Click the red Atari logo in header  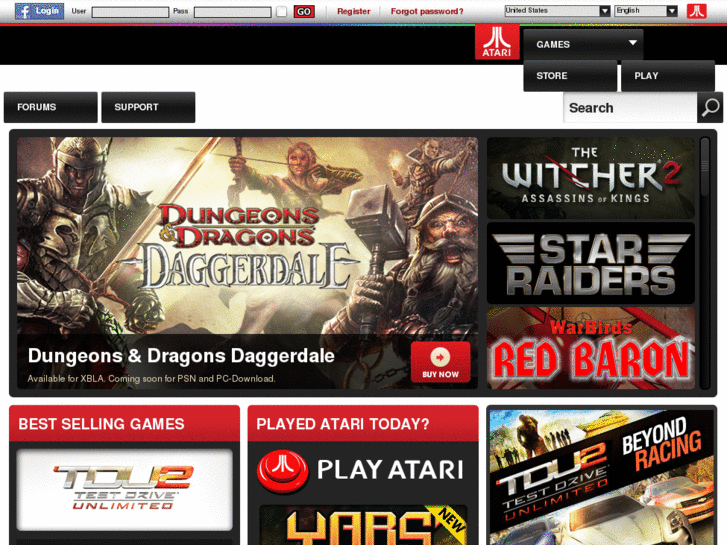pyautogui.click(x=497, y=42)
